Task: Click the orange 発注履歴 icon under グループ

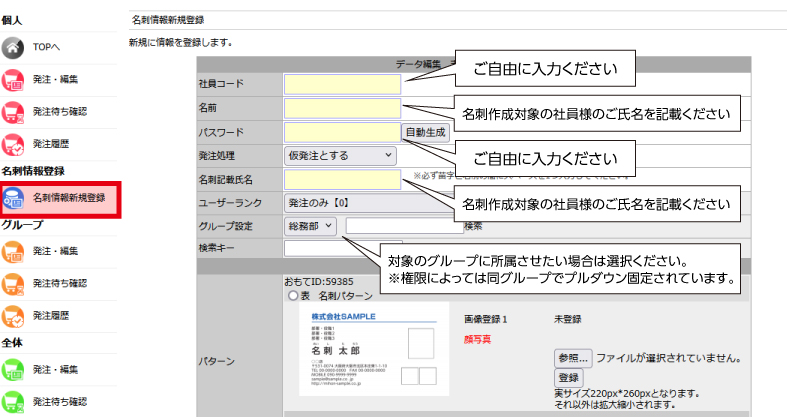Action: tap(14, 315)
